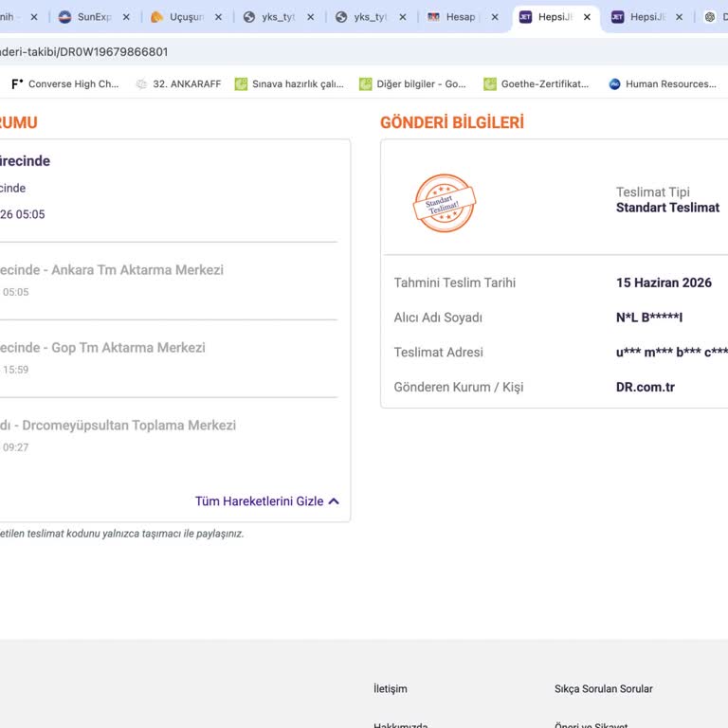Screen dimensions: 728x728
Task: Click the ANKARAFF bookmark icon
Action: (x=141, y=84)
